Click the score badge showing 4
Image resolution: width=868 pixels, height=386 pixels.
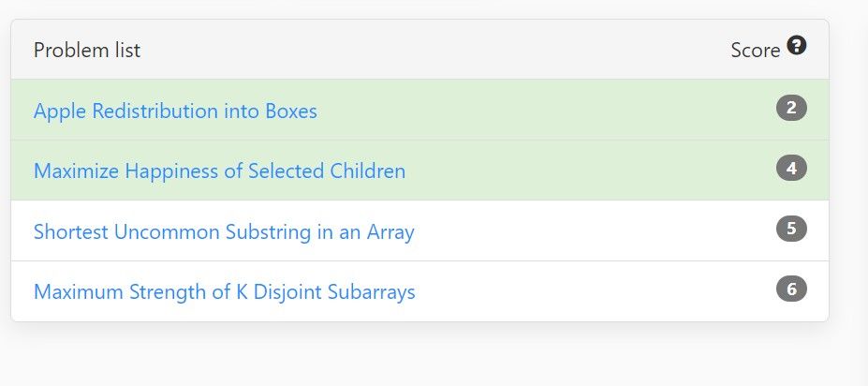(791, 169)
